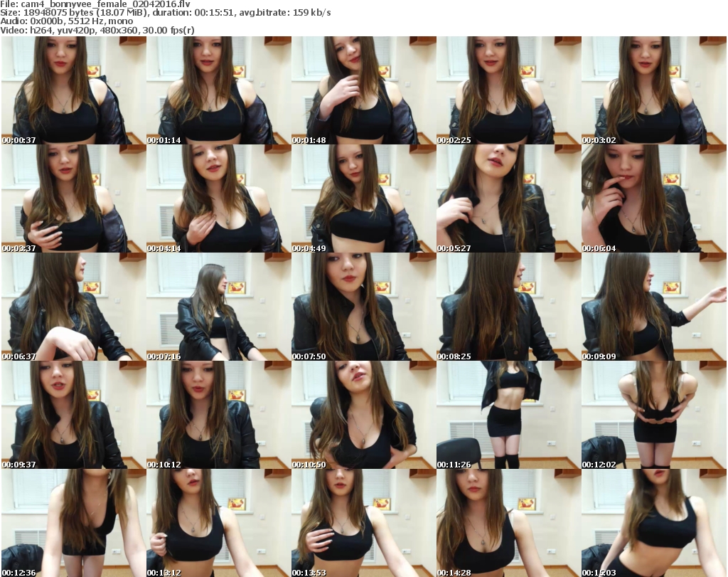View the frame labeled 00:15:03

click(x=654, y=523)
